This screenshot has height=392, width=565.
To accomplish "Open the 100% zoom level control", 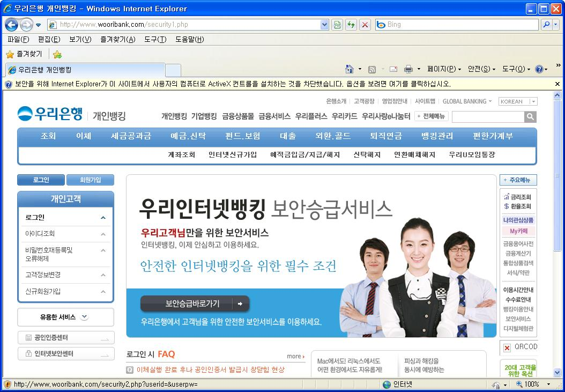I will 533,384.
